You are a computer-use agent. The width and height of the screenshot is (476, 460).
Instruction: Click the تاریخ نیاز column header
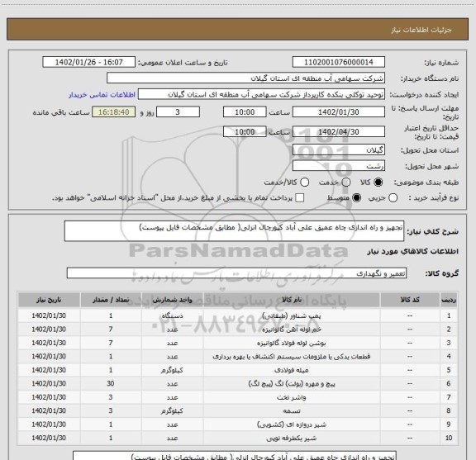click(x=49, y=300)
